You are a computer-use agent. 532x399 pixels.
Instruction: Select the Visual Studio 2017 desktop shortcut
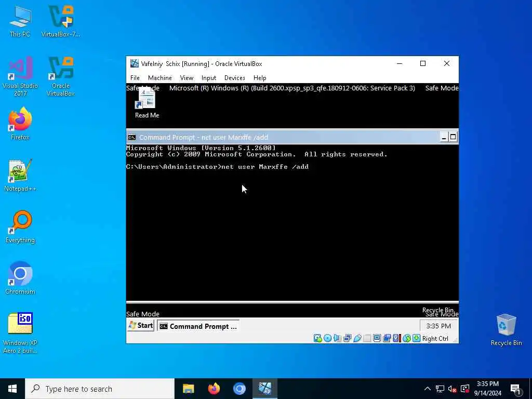(20, 76)
